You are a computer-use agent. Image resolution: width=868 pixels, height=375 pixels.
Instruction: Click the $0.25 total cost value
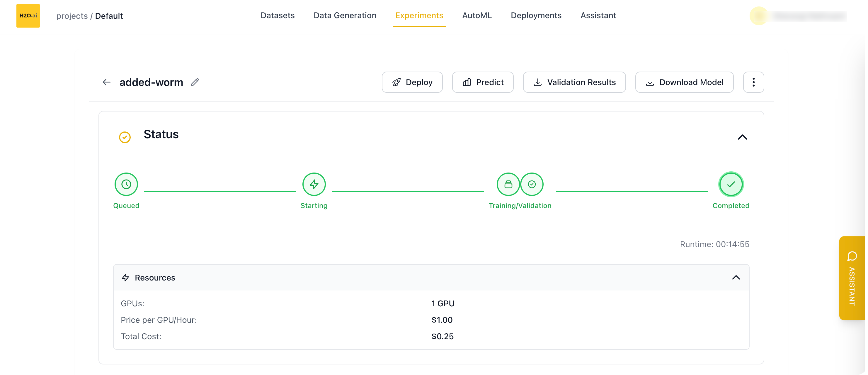pos(442,337)
